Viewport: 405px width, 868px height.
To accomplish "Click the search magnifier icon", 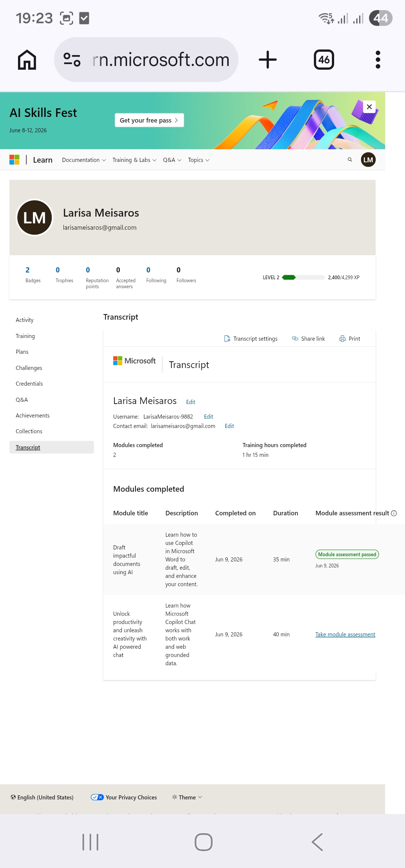I will (x=350, y=160).
